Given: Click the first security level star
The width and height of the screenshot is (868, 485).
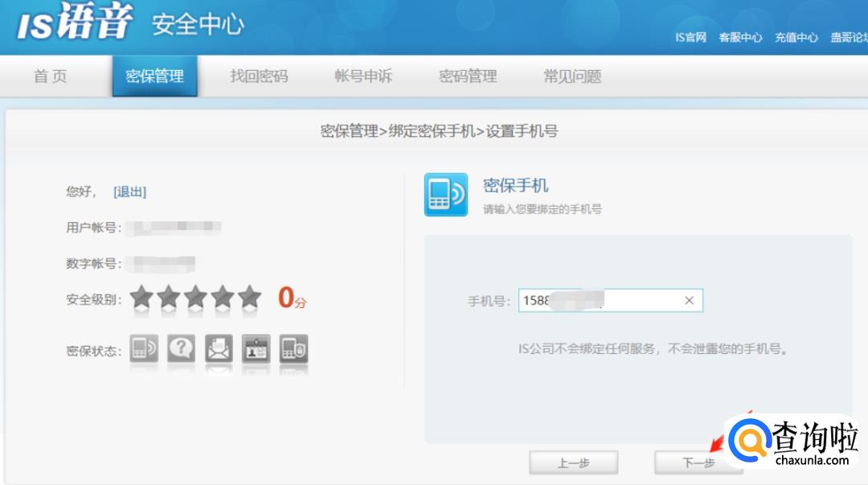Looking at the screenshot, I should pyautogui.click(x=141, y=297).
